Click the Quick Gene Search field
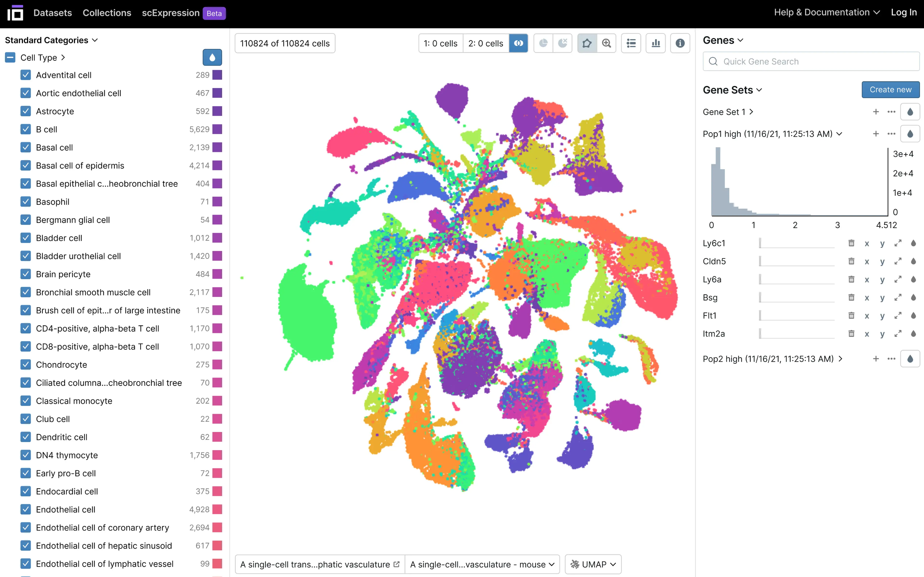Screen dimensions: 924x577 click(811, 61)
